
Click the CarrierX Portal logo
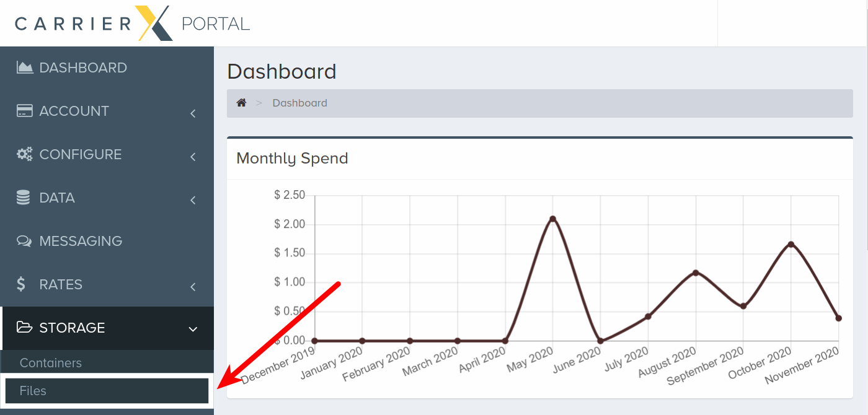click(132, 24)
